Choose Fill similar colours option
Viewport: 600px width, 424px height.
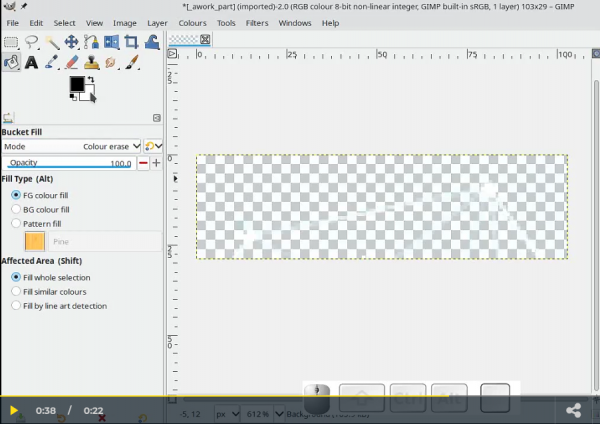coord(16,292)
